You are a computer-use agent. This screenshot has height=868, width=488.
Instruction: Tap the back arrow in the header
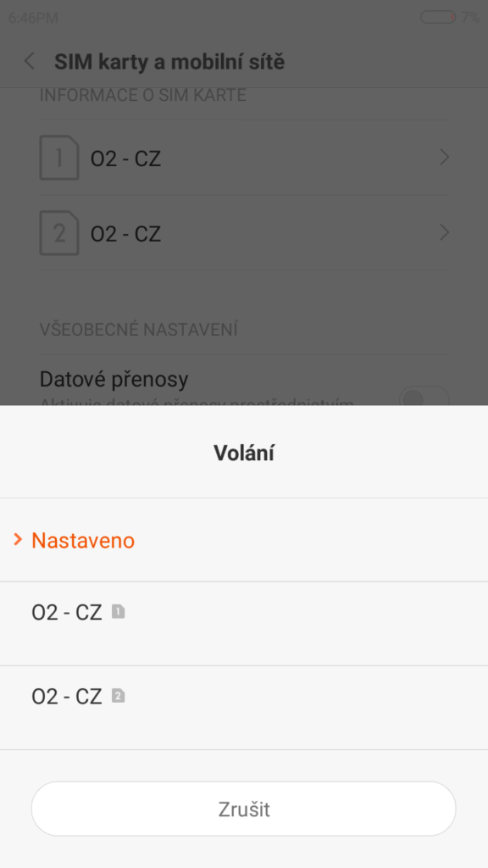(30, 61)
